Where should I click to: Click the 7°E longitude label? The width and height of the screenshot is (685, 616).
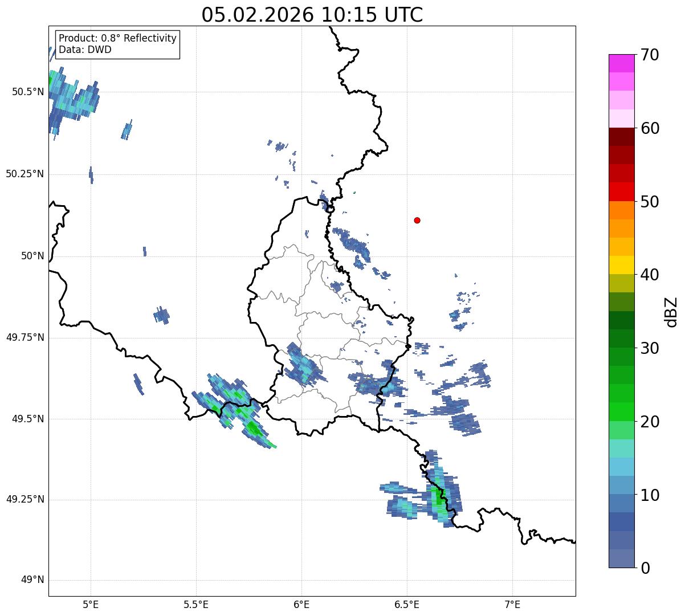click(x=512, y=604)
